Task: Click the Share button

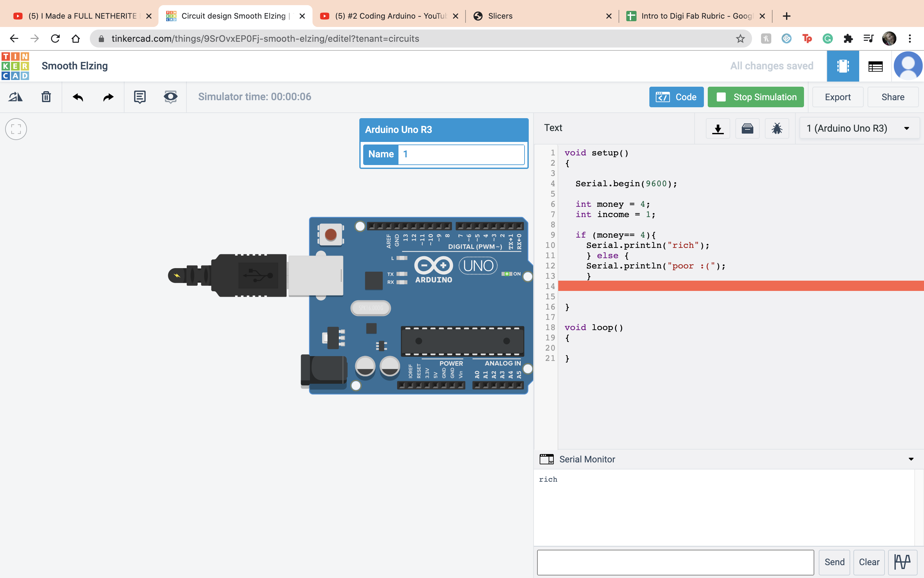Action: [x=893, y=97]
